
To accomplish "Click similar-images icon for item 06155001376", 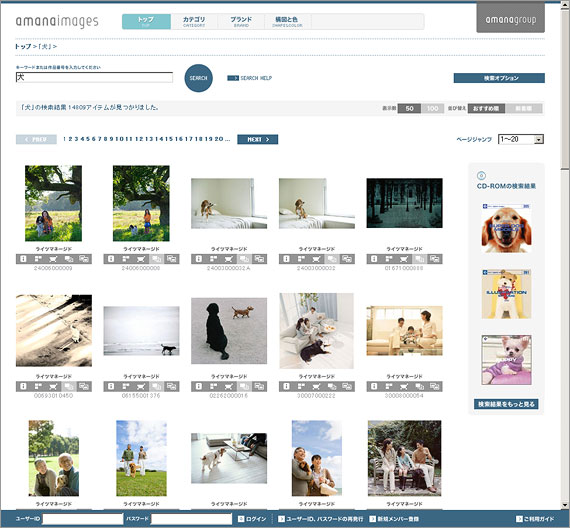I will pos(126,386).
